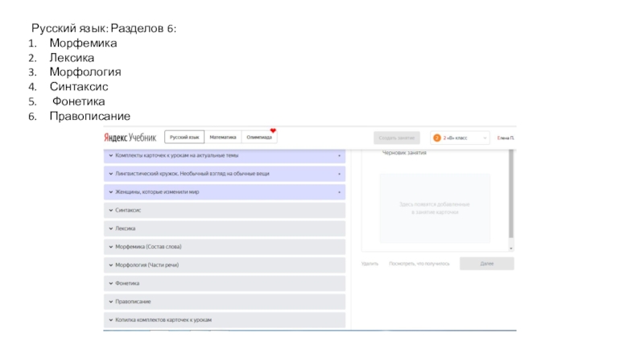Click the Удалить link
644x362 pixels.
click(370, 263)
